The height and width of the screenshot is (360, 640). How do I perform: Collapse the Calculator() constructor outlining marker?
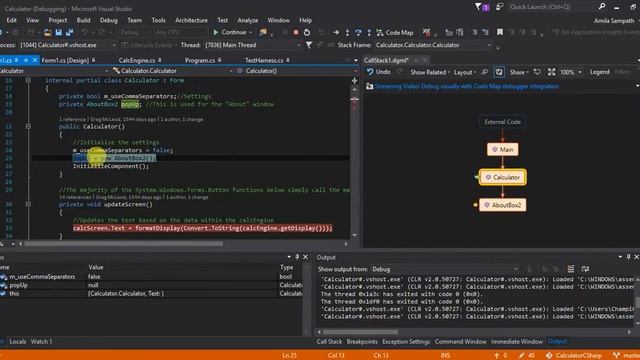point(28,127)
